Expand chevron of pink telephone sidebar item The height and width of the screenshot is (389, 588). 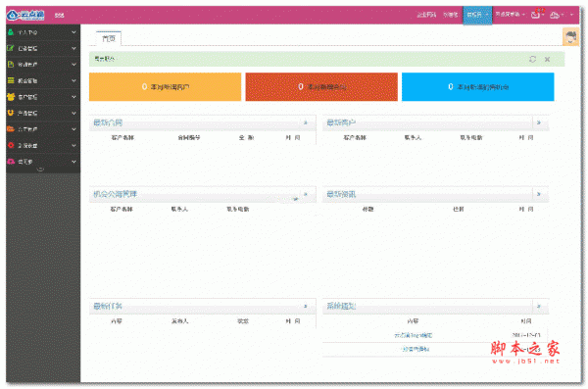(73, 162)
